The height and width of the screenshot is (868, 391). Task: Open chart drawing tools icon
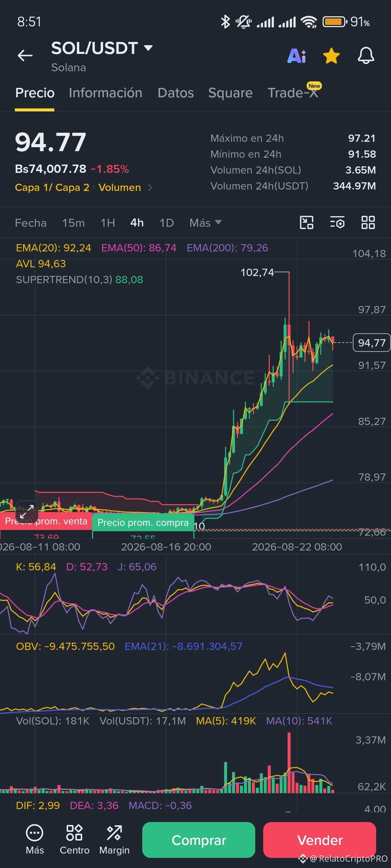307,222
